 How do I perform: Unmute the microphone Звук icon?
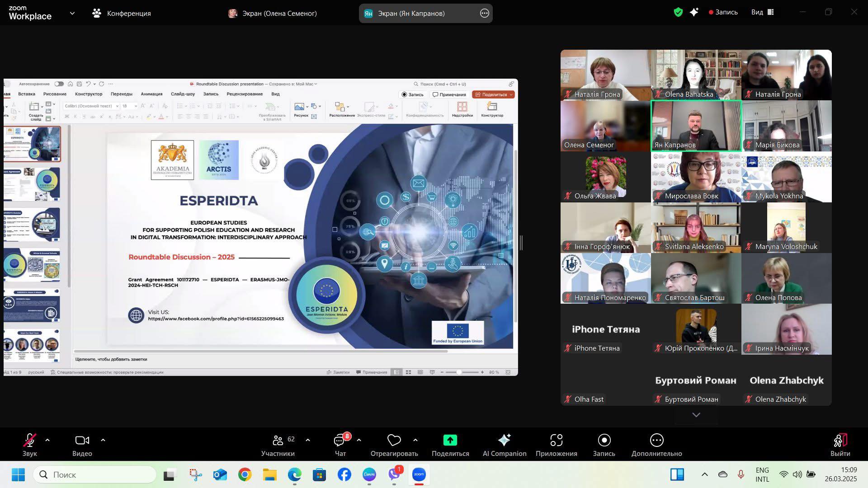(30, 440)
